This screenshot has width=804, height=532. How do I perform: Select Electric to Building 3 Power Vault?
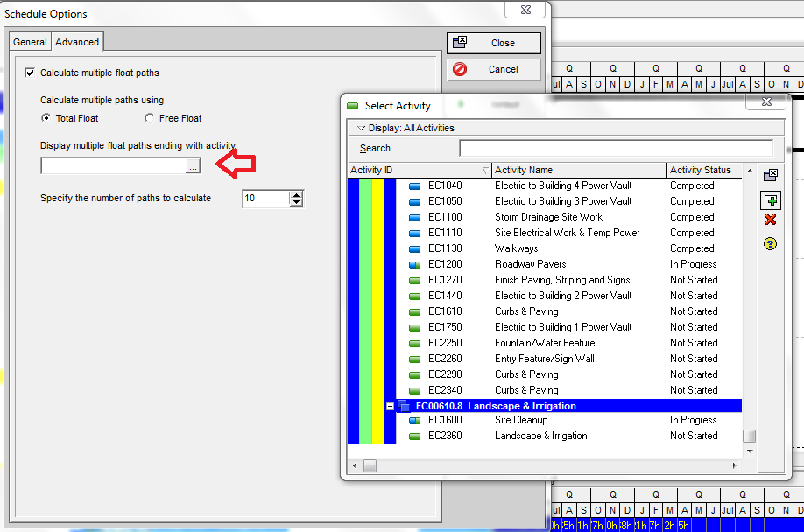(569, 202)
